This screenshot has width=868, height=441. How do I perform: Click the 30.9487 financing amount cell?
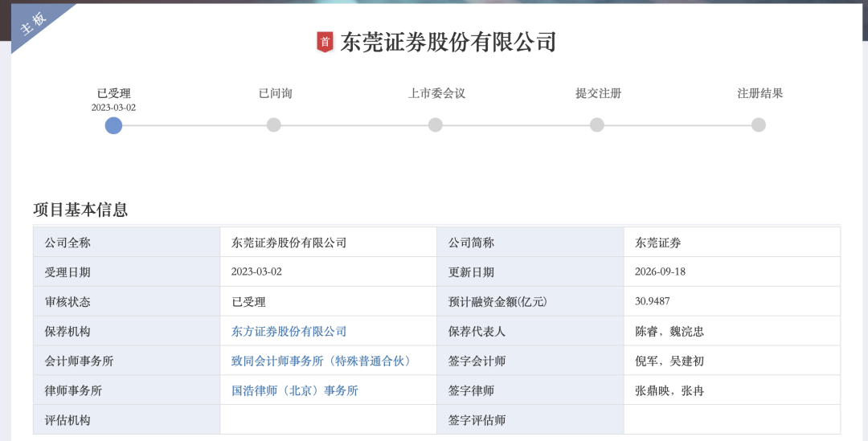[732, 301]
